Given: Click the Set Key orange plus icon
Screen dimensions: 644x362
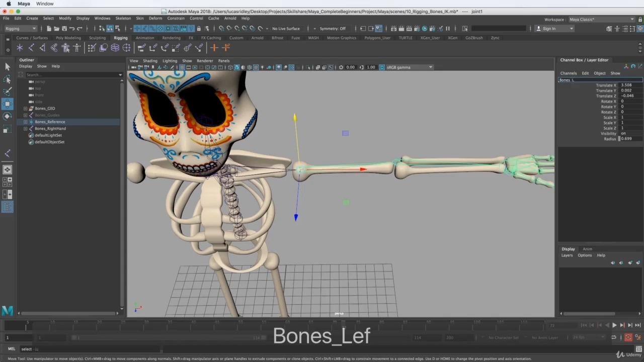Looking at the screenshot, I should [x=214, y=48].
